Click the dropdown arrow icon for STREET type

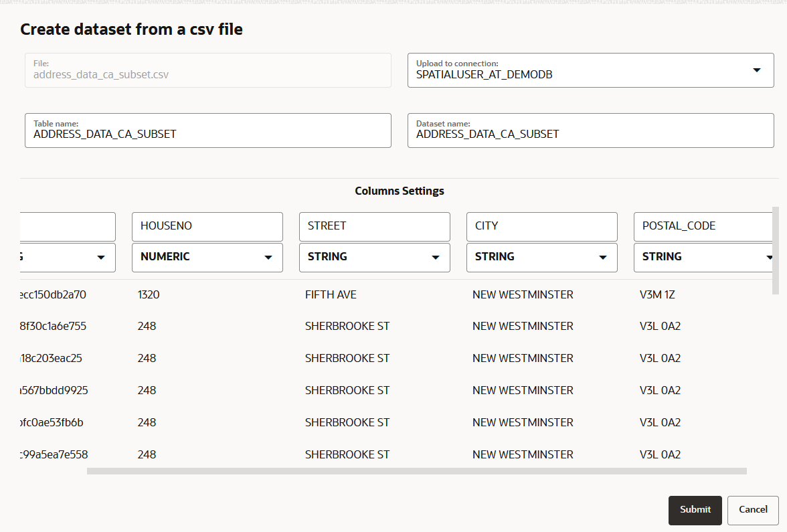[435, 257]
